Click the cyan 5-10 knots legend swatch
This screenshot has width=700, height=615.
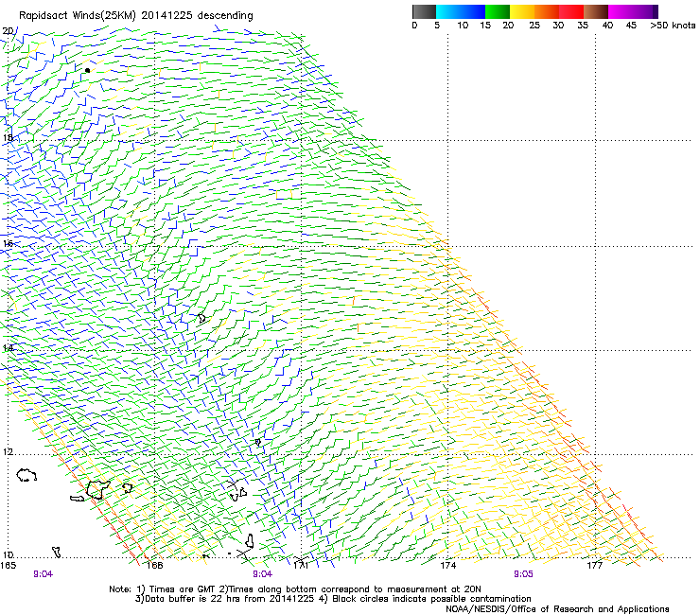coord(448,11)
